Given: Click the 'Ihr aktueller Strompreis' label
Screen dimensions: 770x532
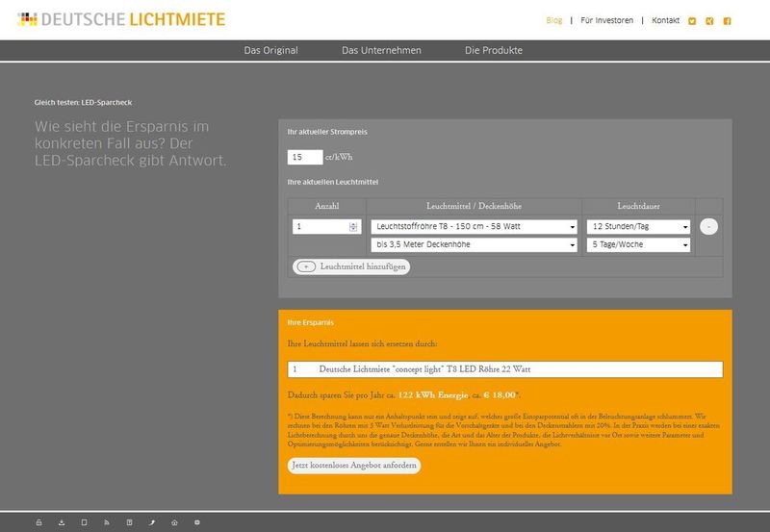Looking at the screenshot, I should (327, 132).
